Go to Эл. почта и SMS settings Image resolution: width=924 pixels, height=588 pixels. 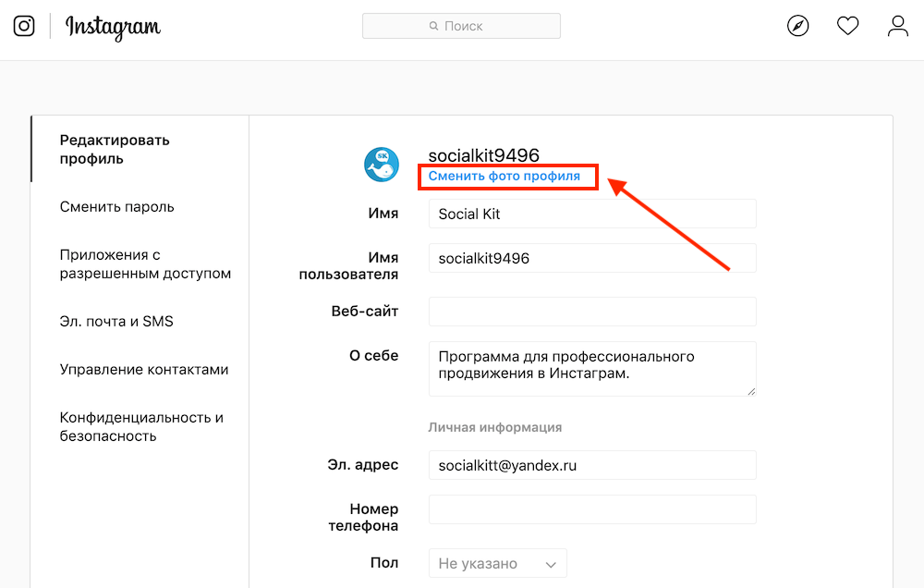tap(116, 322)
